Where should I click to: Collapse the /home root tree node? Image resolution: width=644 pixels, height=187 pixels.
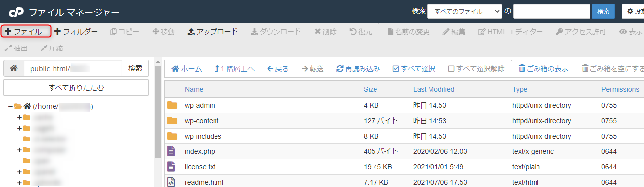[10, 106]
